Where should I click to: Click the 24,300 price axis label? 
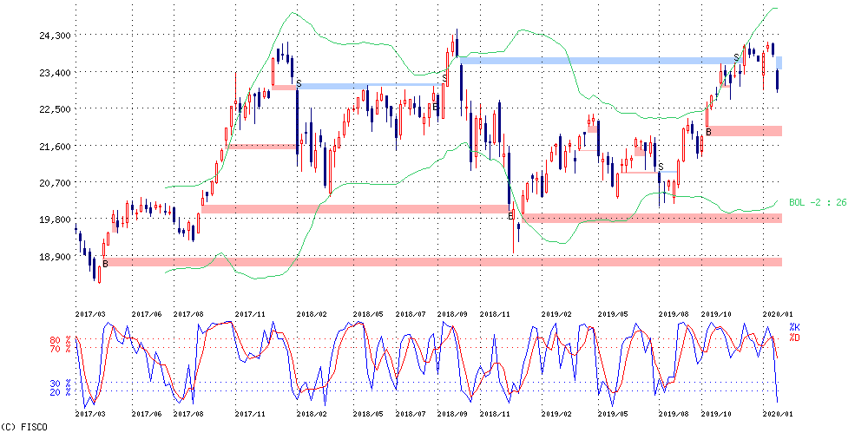pyautogui.click(x=55, y=36)
